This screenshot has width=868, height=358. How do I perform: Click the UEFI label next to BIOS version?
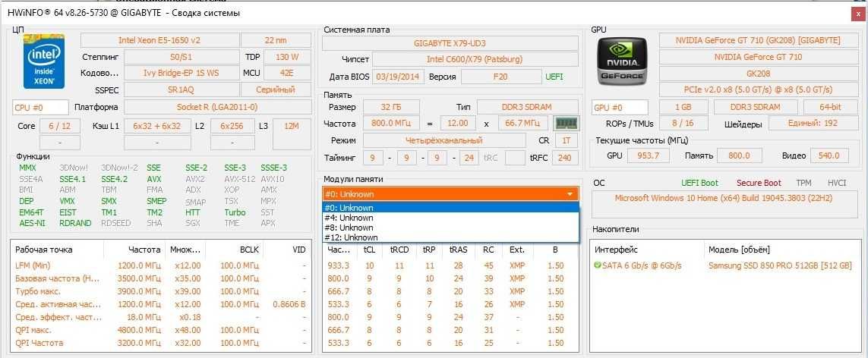point(554,77)
